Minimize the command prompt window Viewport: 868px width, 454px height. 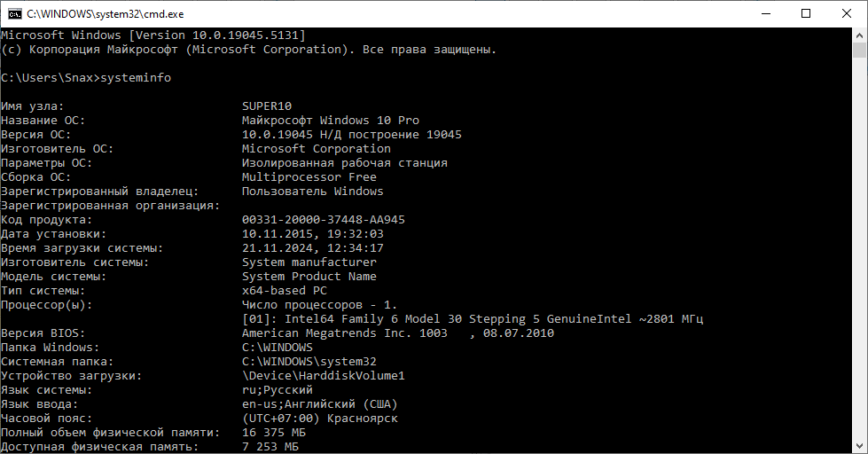pyautogui.click(x=765, y=13)
